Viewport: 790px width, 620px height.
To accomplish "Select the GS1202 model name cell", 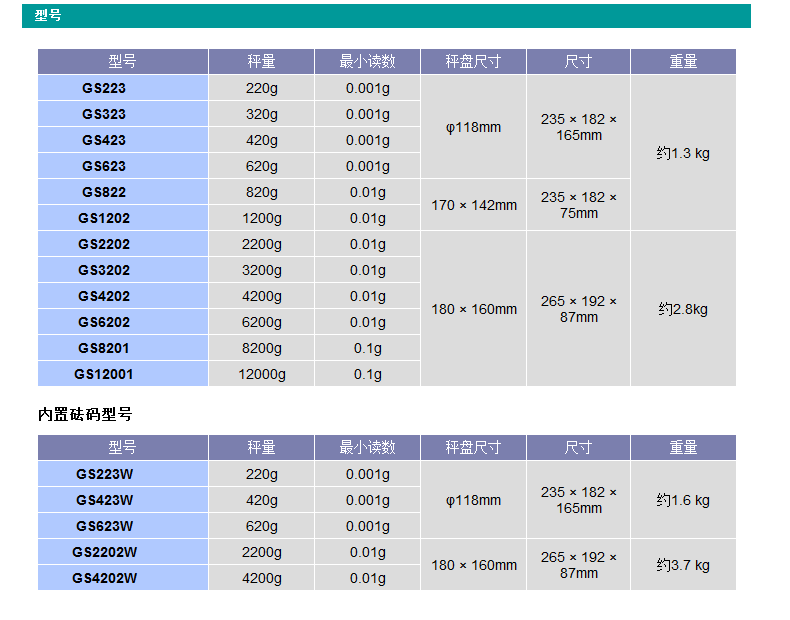I will [x=104, y=218].
